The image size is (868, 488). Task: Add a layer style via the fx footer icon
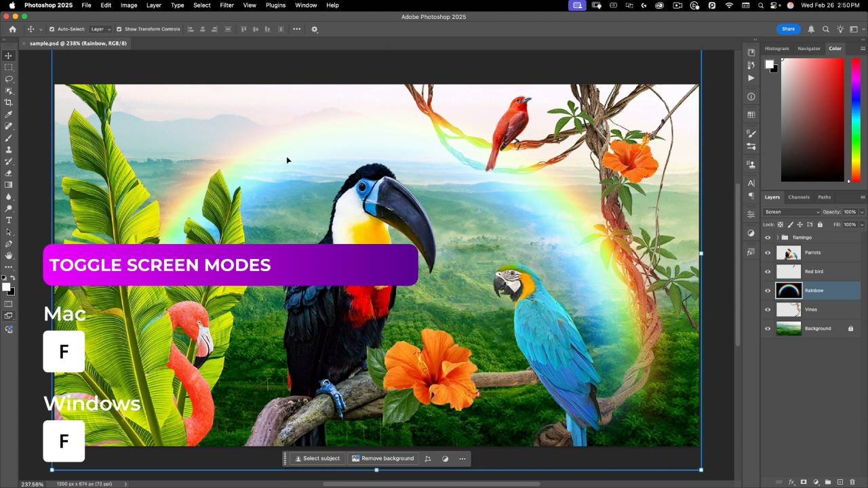click(791, 482)
